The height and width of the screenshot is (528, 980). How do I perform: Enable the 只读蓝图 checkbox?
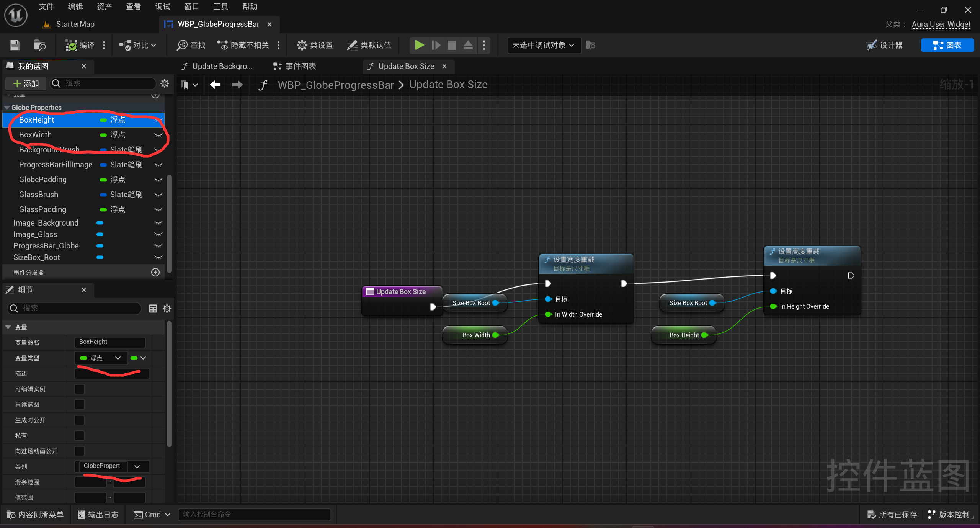click(79, 404)
